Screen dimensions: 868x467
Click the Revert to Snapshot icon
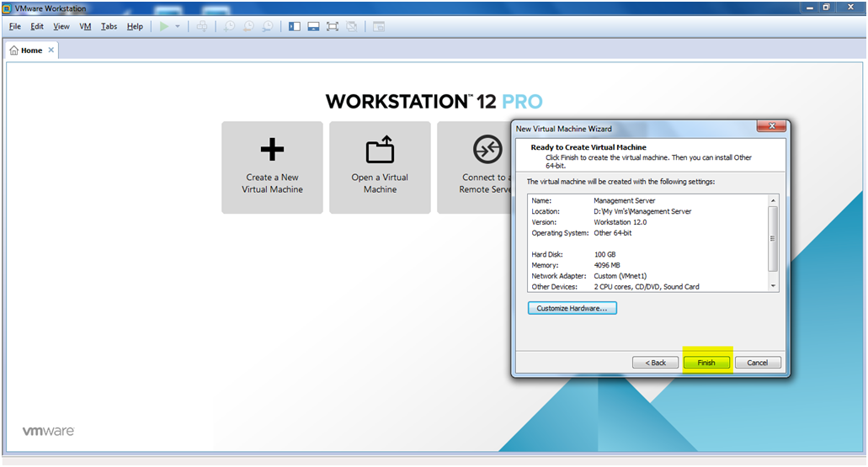tap(248, 27)
